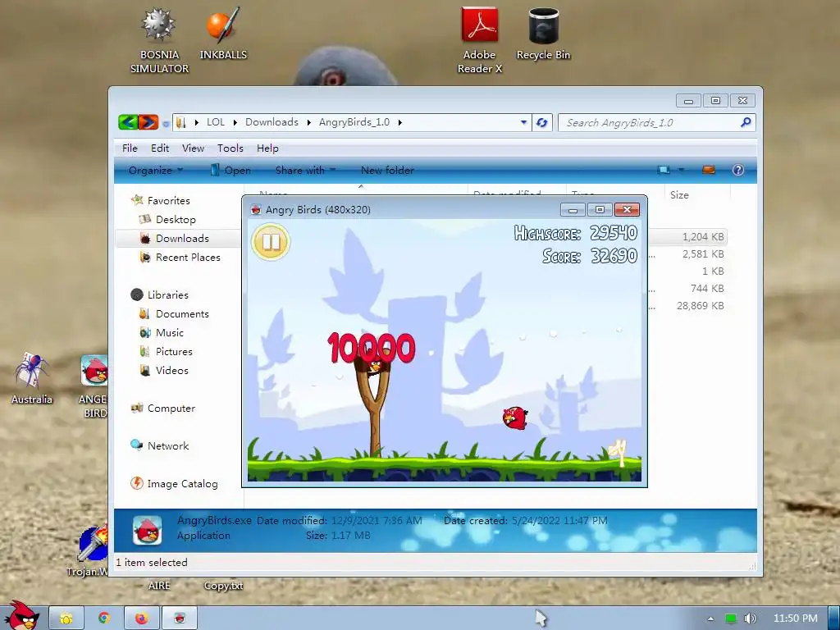Toggle the preview pane button
This screenshot has height=630, width=840.
708,170
